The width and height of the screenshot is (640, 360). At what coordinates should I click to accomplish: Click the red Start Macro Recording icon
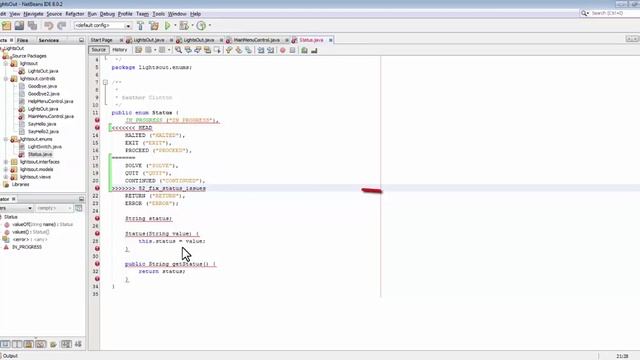coord(282,50)
